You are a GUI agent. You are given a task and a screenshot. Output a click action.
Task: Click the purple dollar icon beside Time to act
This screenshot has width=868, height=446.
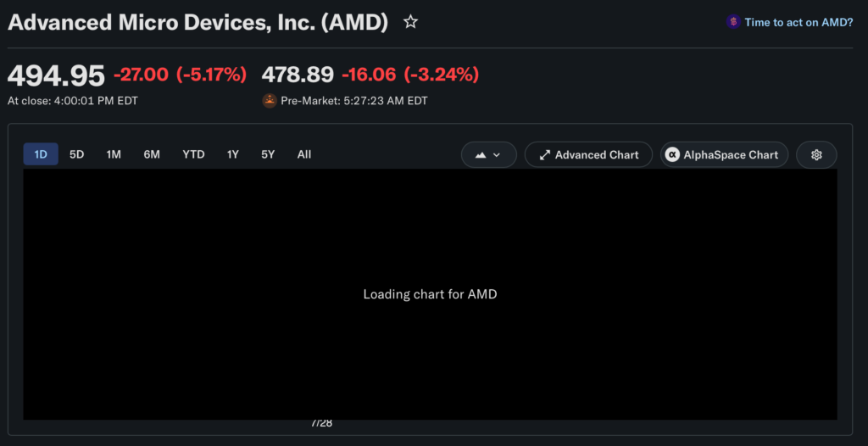(733, 22)
